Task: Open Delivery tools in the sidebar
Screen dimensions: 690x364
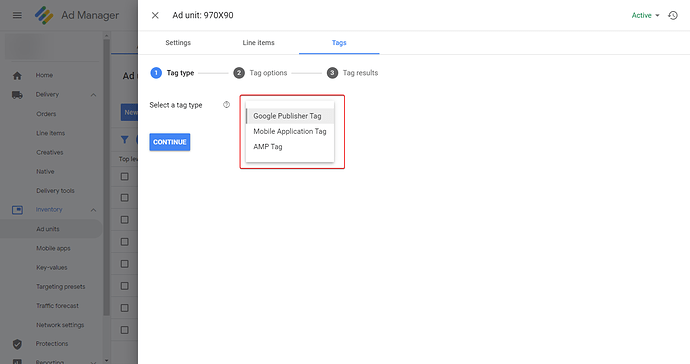Action: point(55,191)
